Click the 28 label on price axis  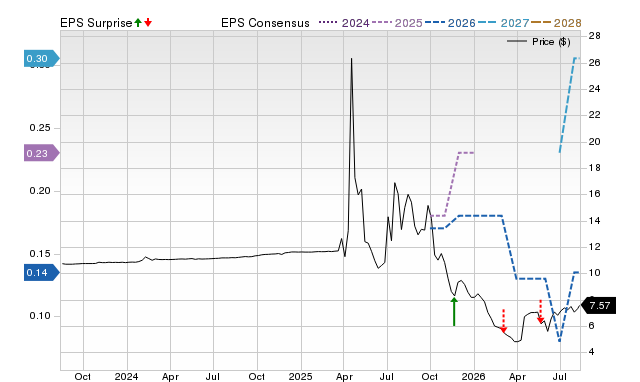(x=594, y=36)
